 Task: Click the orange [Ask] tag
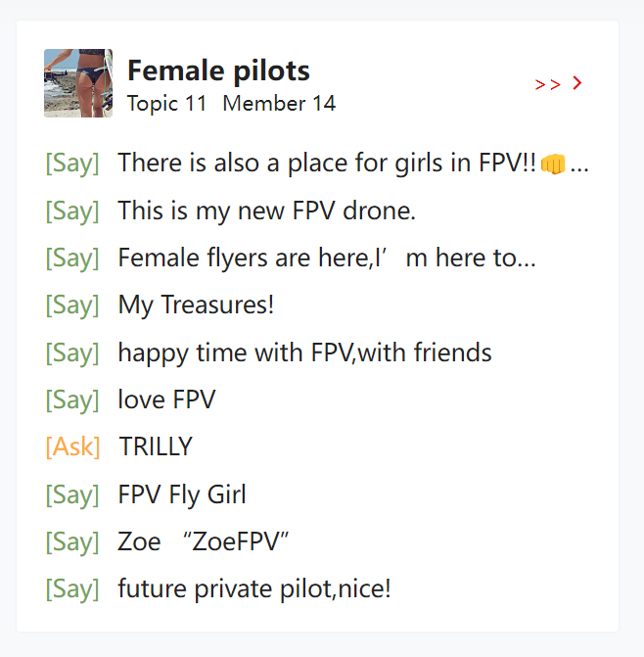point(72,447)
